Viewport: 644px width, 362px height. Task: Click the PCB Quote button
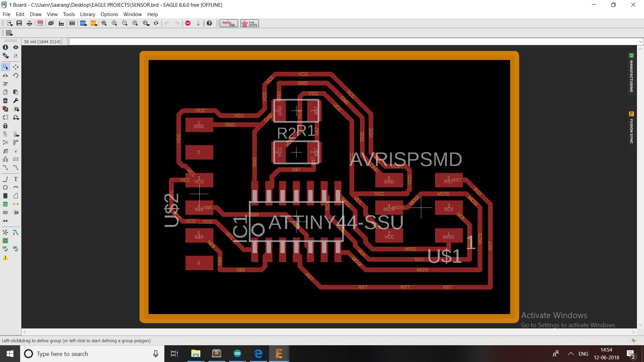[x=250, y=23]
